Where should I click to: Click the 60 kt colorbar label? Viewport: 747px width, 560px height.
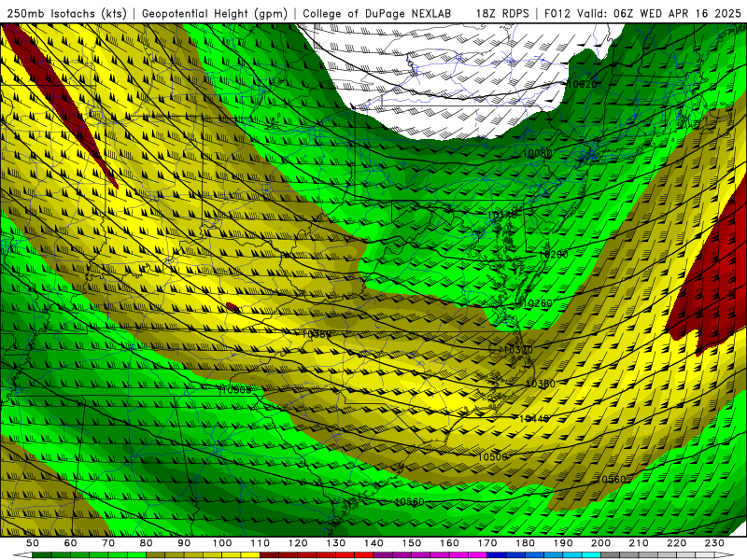[70, 543]
